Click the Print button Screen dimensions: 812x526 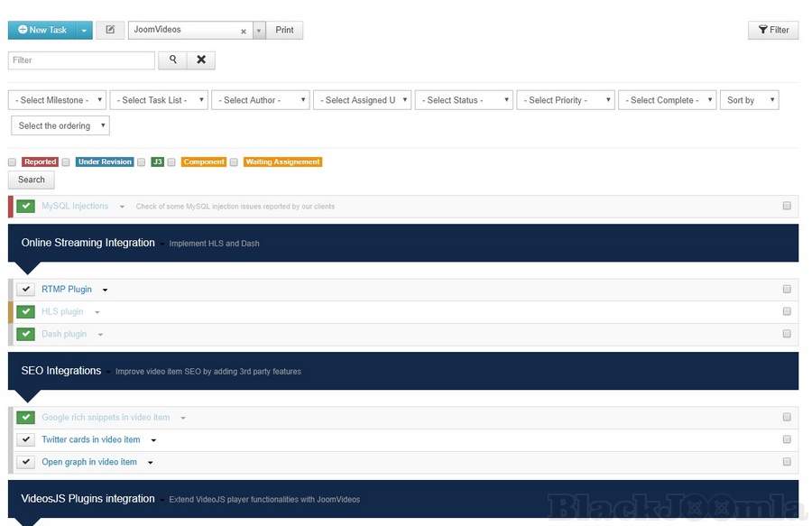click(284, 30)
